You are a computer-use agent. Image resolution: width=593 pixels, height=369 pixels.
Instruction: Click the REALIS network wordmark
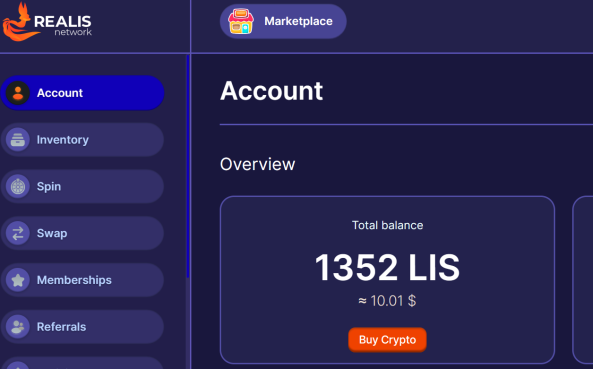[63, 26]
